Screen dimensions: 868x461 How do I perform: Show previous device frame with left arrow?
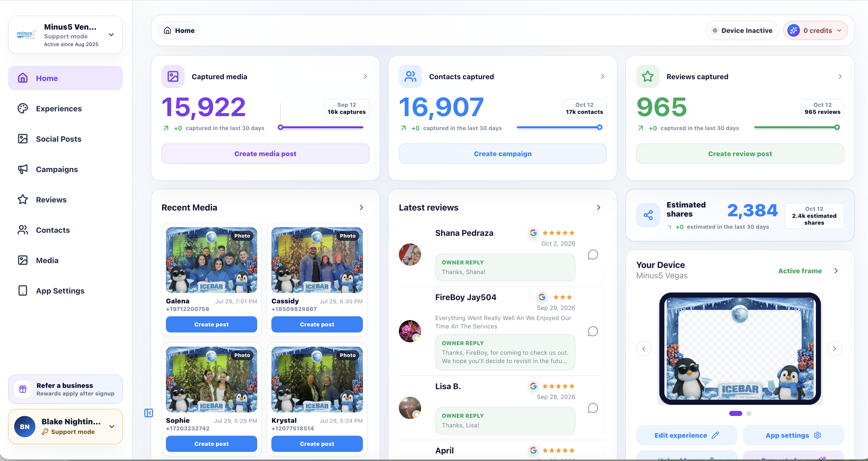[644, 348]
